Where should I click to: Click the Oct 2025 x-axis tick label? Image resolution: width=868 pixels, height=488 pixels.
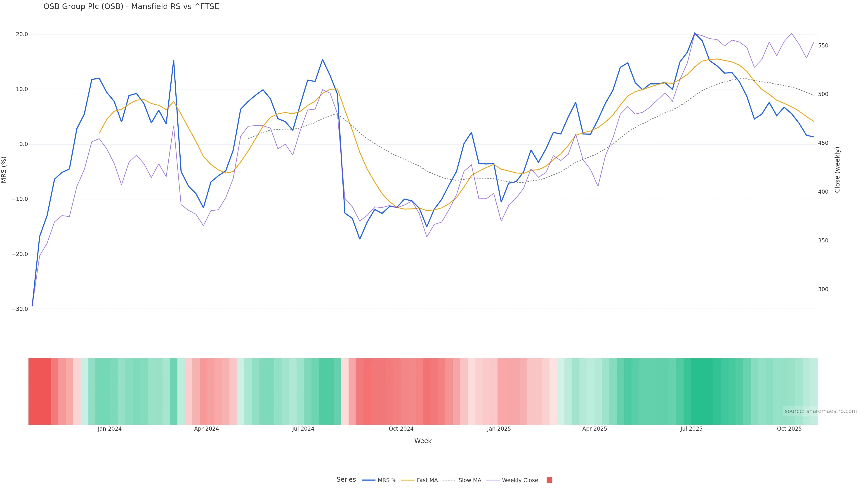789,429
